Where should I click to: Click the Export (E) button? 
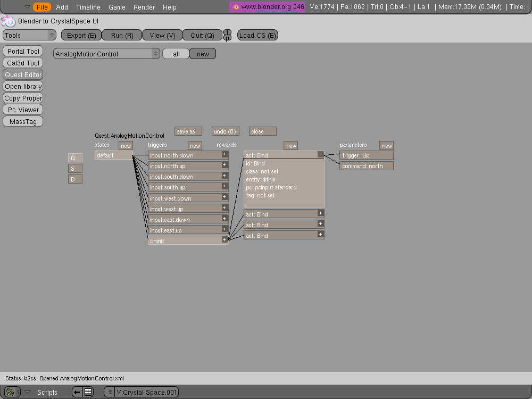81,36
